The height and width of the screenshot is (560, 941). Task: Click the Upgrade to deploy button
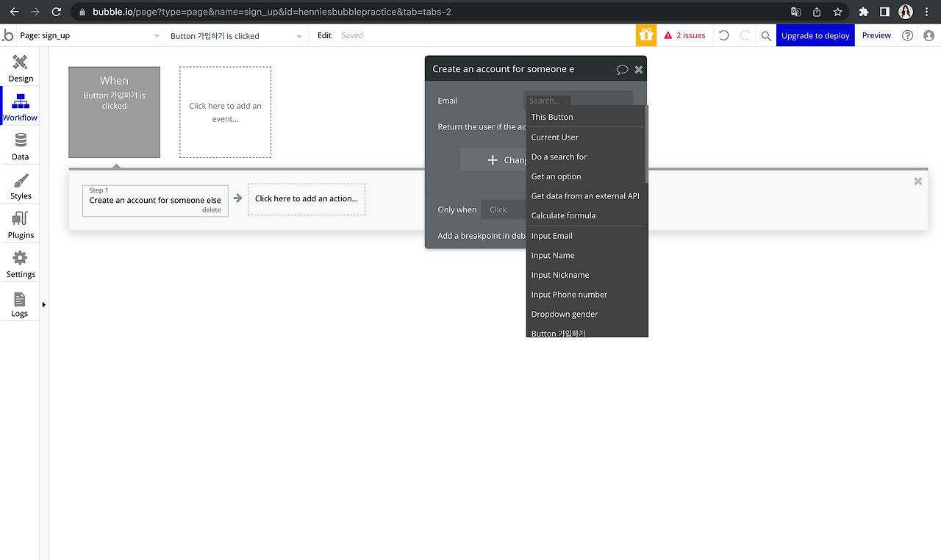click(815, 35)
